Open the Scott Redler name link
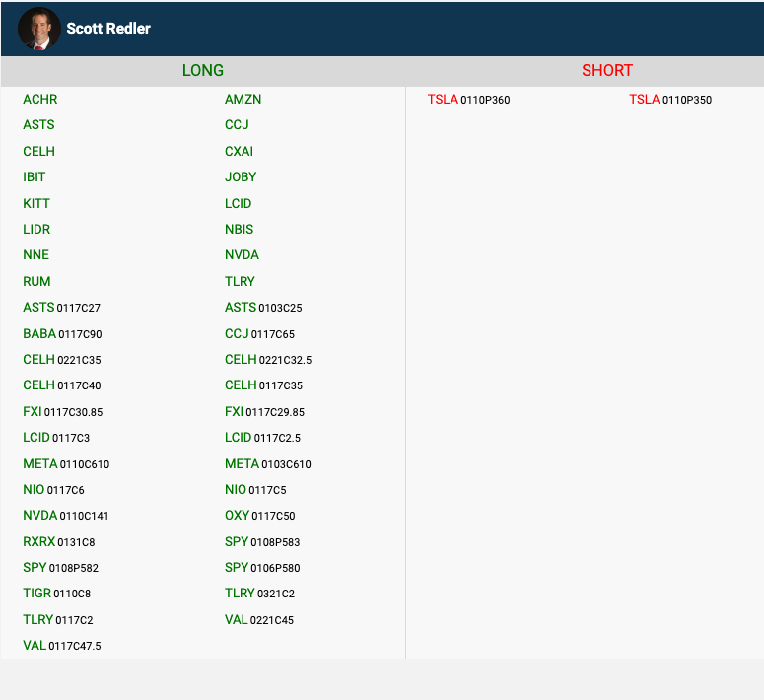 108,29
